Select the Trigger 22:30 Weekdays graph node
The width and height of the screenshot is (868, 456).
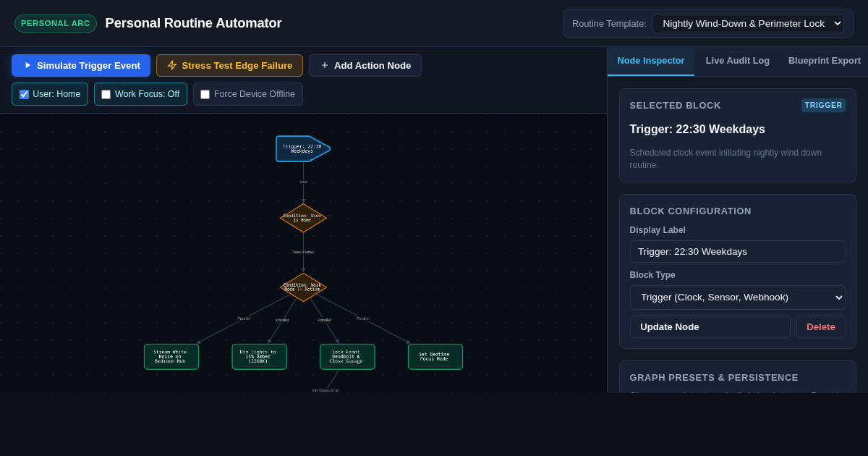coord(303,148)
